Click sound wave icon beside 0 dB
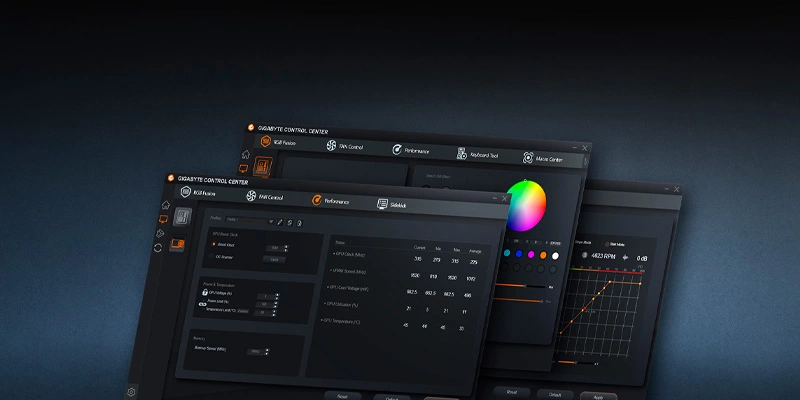This screenshot has width=800, height=400. [x=626, y=257]
